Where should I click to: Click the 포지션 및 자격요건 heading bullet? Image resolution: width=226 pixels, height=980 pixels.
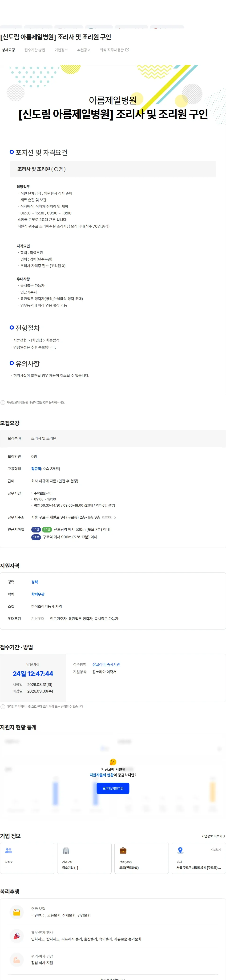(x=12, y=152)
